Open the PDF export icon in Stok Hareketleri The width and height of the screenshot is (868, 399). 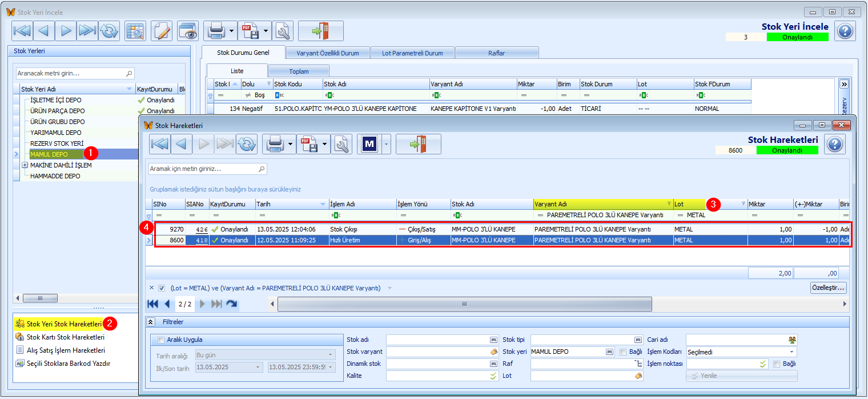308,144
